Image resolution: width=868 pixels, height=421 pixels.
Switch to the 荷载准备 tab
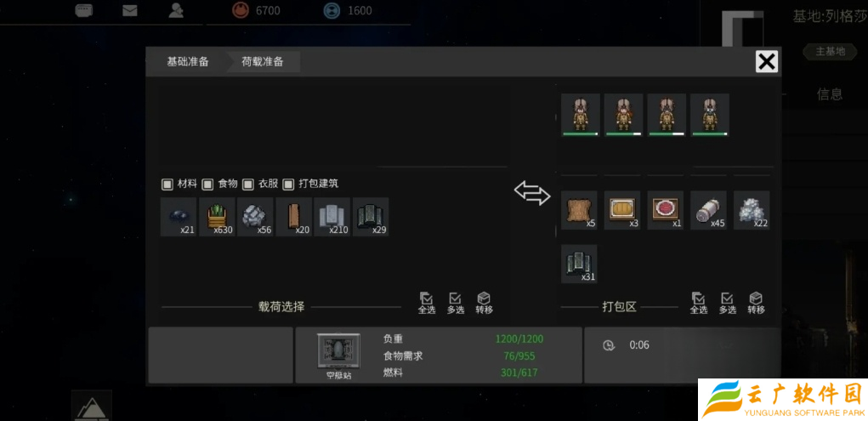[263, 61]
